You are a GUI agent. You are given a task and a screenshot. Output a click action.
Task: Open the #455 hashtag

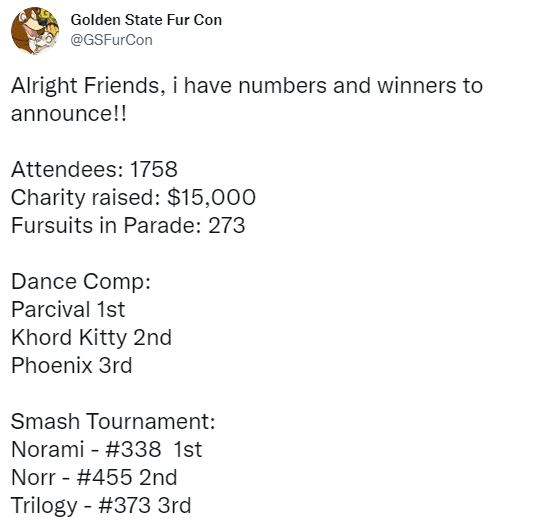(104, 477)
